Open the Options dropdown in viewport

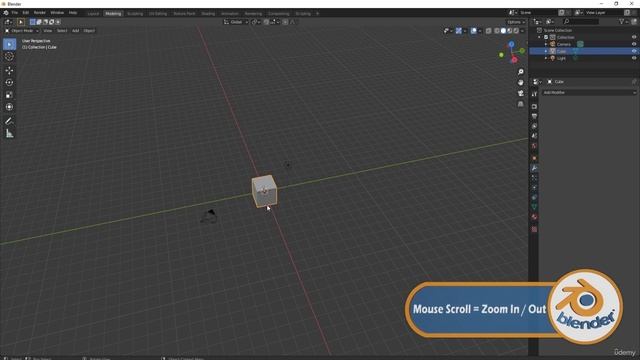tap(516, 22)
